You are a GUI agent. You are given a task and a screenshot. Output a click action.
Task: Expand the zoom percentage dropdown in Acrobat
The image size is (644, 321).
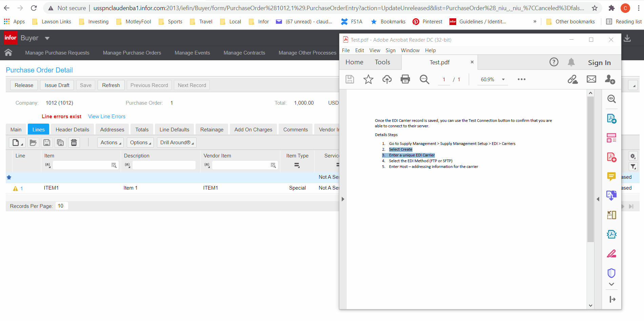click(x=503, y=80)
